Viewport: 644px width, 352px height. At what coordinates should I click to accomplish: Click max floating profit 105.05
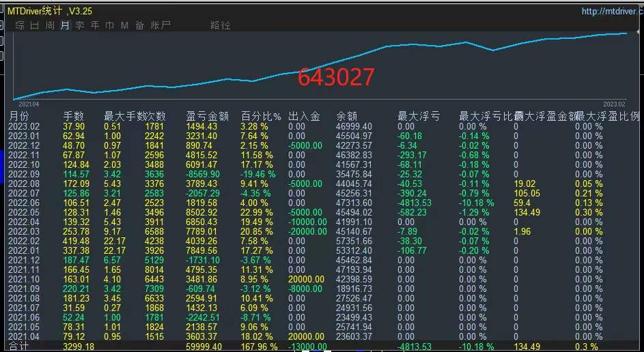527,193
